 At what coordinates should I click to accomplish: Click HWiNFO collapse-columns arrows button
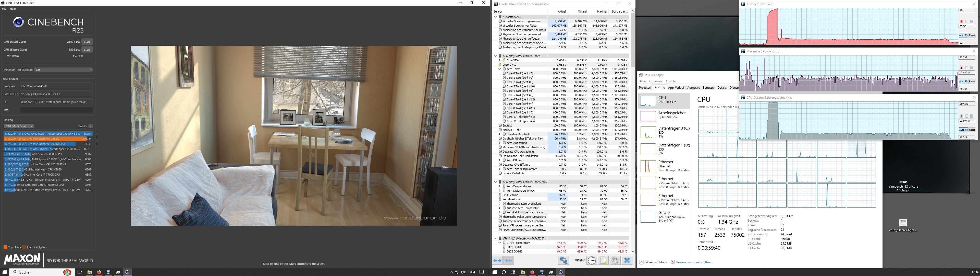[509, 260]
